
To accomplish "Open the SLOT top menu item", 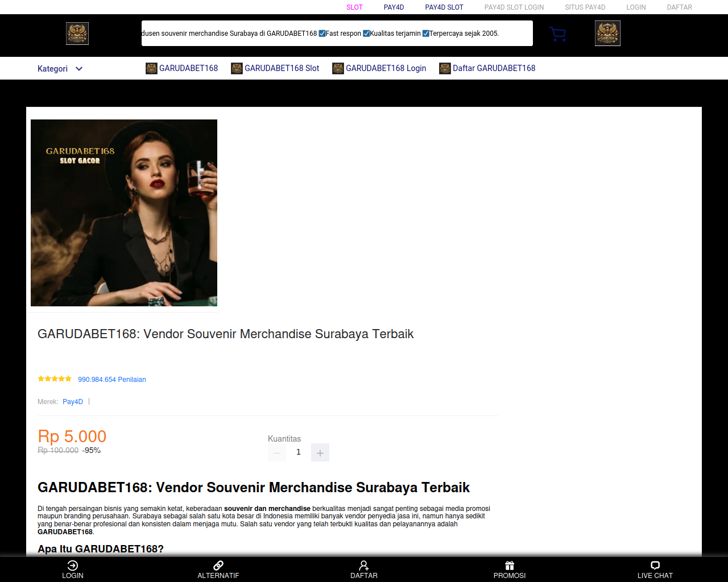I will [x=354, y=7].
